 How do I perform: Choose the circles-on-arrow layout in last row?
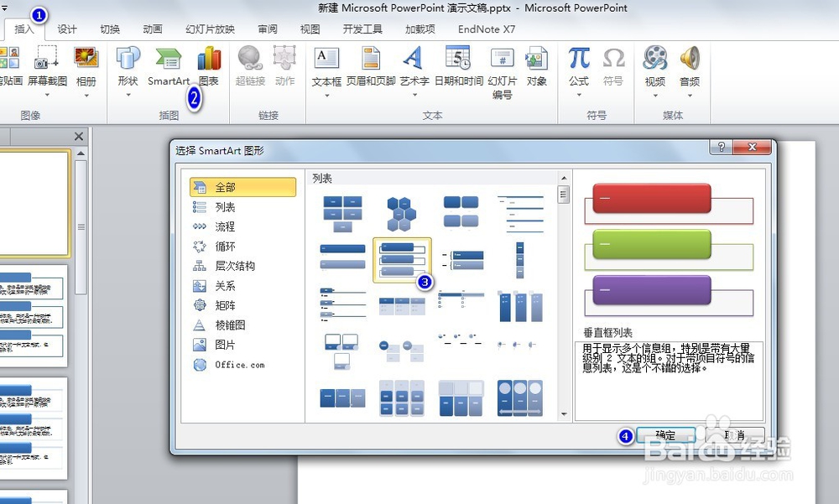(x=520, y=398)
